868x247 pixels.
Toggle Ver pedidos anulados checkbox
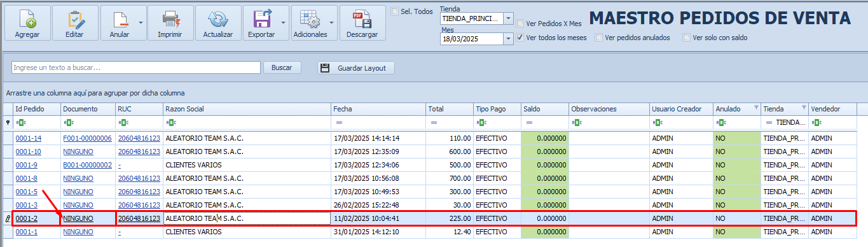(x=599, y=38)
